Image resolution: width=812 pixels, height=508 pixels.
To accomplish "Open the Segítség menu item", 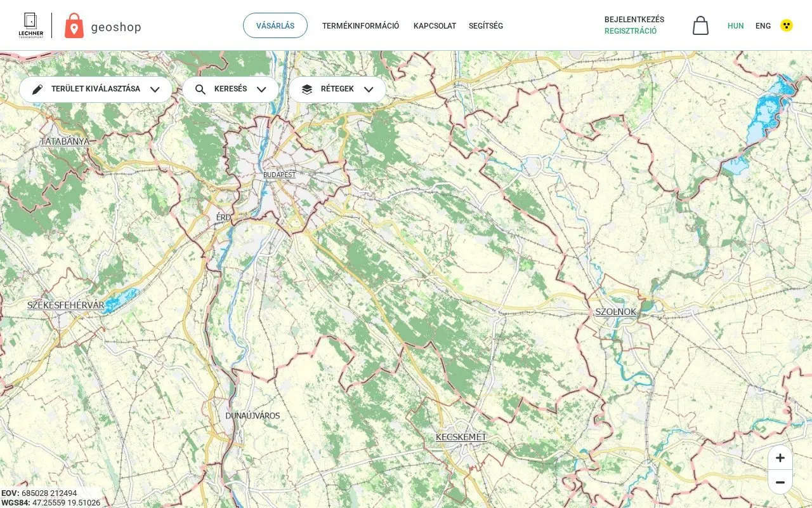I will click(x=486, y=26).
